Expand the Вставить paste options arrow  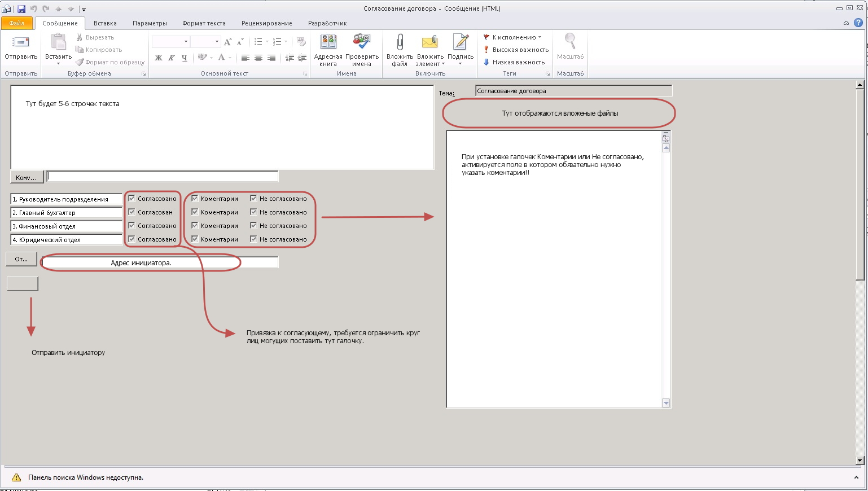click(x=58, y=64)
